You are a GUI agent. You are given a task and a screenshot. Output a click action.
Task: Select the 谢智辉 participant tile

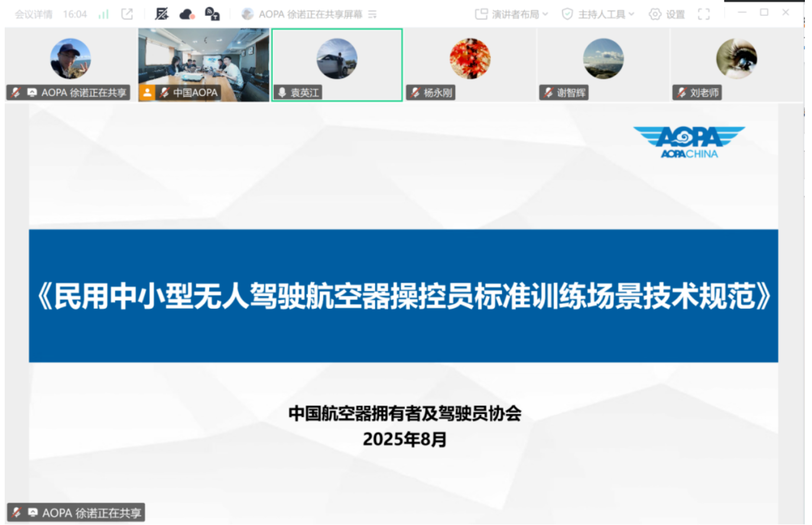tap(603, 65)
